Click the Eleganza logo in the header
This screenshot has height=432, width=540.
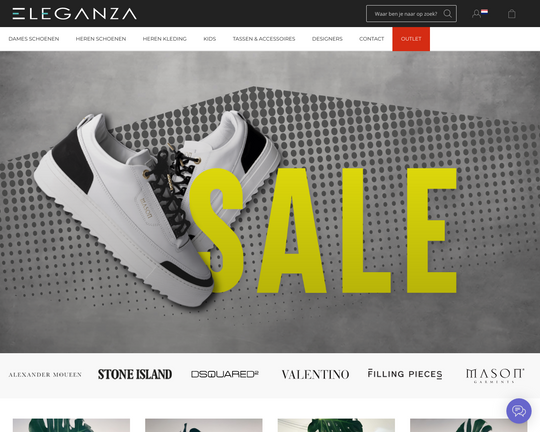(x=74, y=14)
